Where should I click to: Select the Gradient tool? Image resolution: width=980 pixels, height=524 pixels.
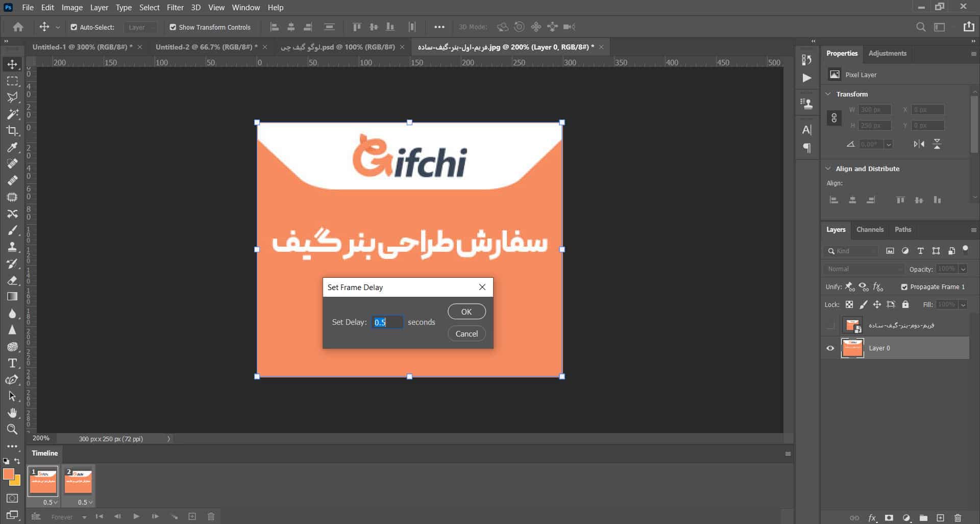(12, 297)
